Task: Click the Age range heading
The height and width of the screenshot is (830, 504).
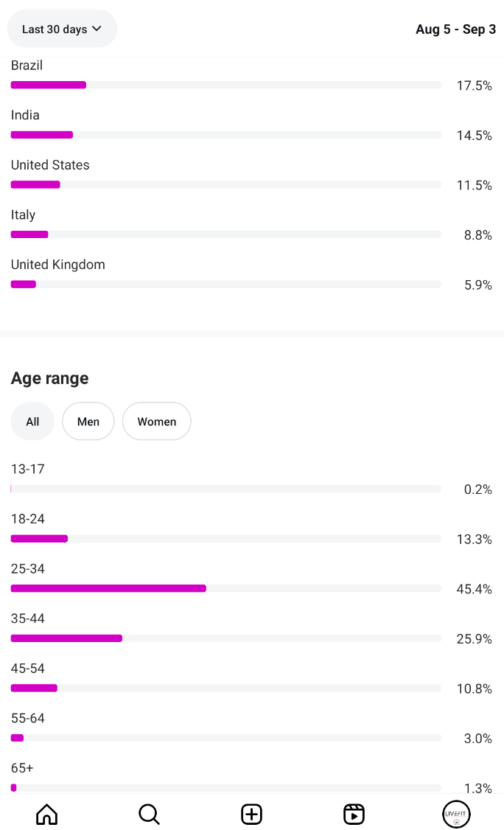Action: [49, 378]
